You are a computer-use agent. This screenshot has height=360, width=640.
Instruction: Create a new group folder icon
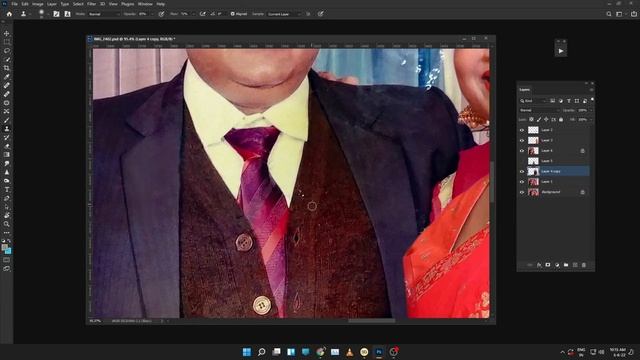(566, 265)
